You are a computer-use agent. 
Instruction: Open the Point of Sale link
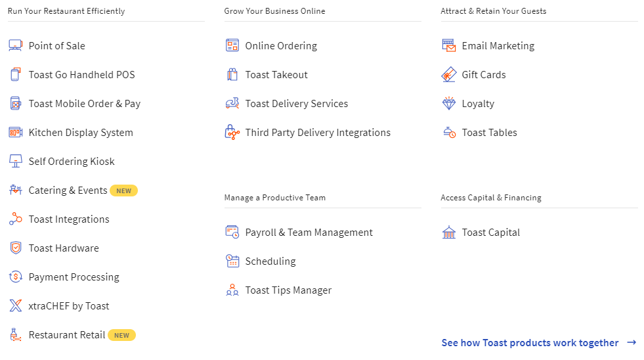[x=56, y=45]
